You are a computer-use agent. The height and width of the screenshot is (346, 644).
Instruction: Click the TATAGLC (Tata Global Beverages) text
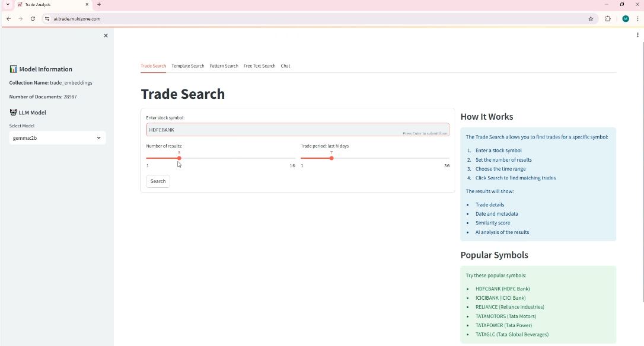[x=512, y=335]
